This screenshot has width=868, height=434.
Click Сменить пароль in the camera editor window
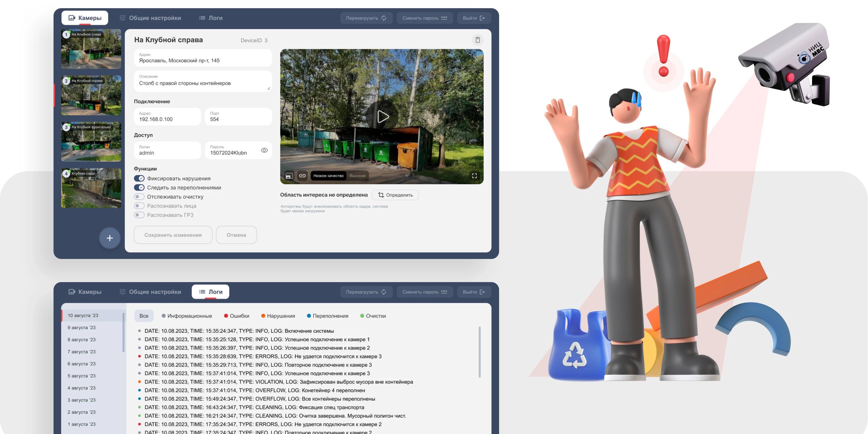coord(425,18)
